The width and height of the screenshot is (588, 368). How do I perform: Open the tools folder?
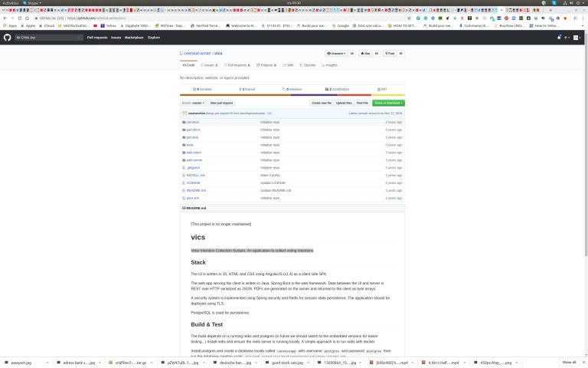190,145
